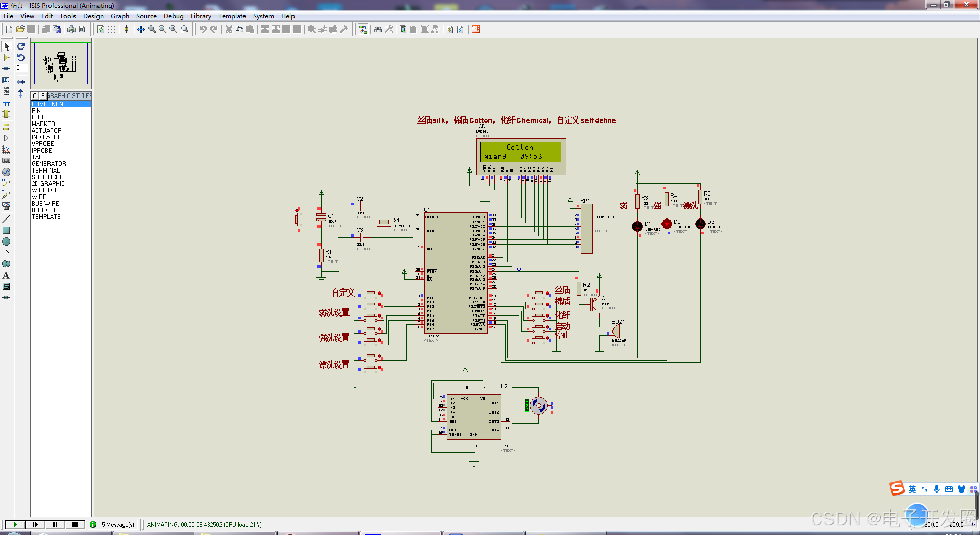Stop the running simulation

pyautogui.click(x=75, y=524)
